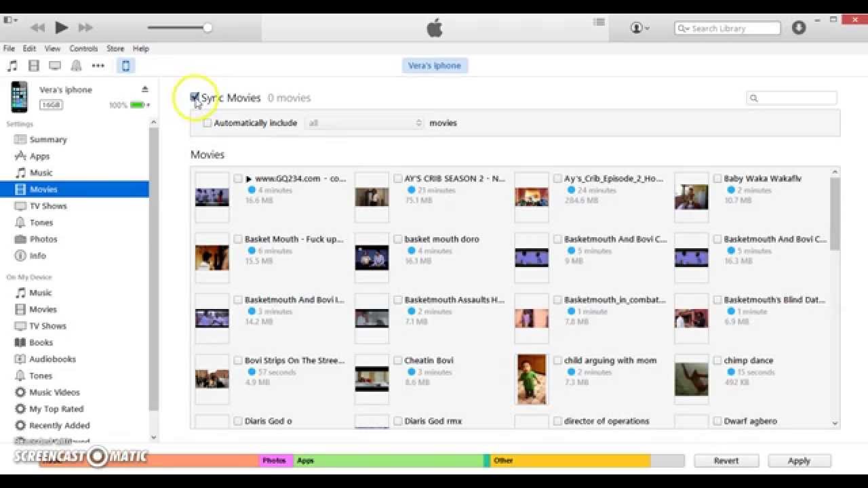
Task: Click sidebar scroll up arrow
Action: tap(153, 123)
